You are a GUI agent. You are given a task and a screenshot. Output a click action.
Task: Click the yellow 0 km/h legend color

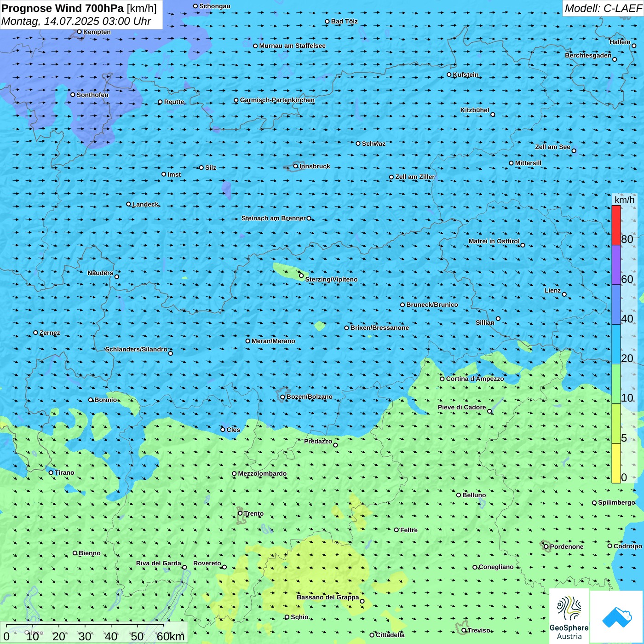(616, 463)
